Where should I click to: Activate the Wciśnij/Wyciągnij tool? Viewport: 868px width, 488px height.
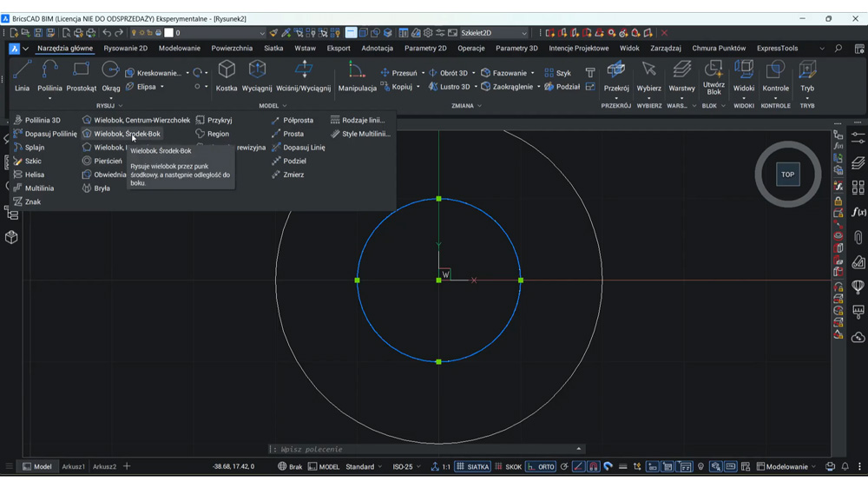pos(303,76)
